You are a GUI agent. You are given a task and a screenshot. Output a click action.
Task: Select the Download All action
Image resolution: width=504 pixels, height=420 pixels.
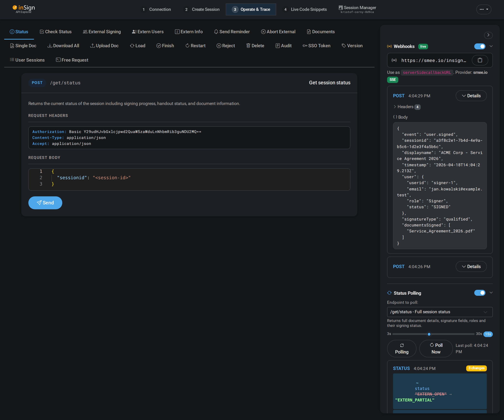click(63, 46)
